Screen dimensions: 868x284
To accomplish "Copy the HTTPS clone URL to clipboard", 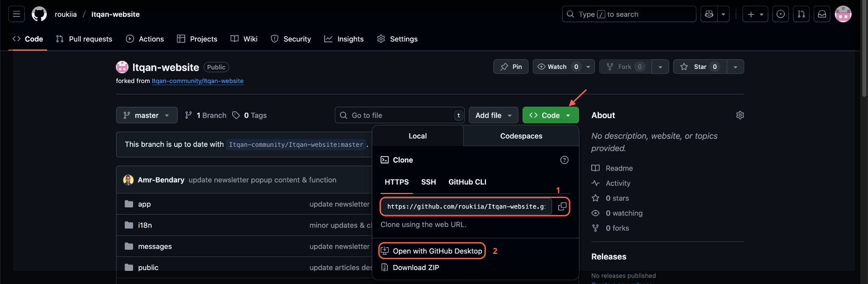I will 562,207.
